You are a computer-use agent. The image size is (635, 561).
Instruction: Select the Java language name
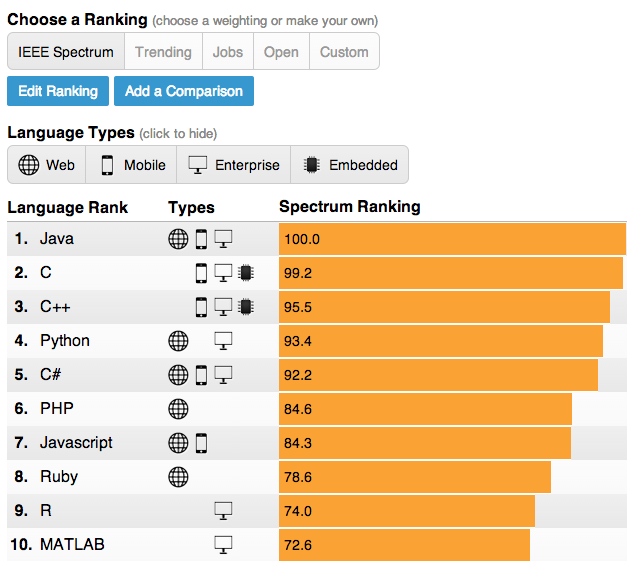57,239
